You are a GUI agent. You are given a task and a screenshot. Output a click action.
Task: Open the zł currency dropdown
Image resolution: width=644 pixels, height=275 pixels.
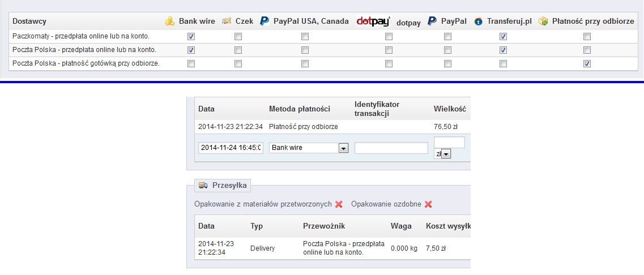(443, 154)
